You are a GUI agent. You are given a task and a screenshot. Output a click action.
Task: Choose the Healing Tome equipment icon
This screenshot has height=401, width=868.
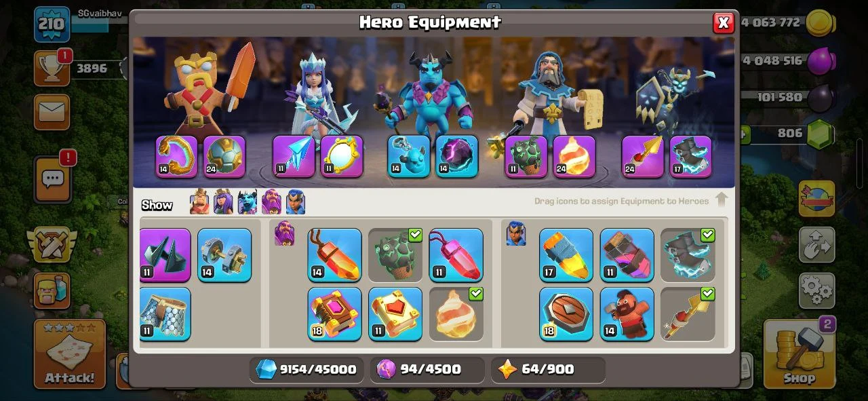pyautogui.click(x=395, y=314)
